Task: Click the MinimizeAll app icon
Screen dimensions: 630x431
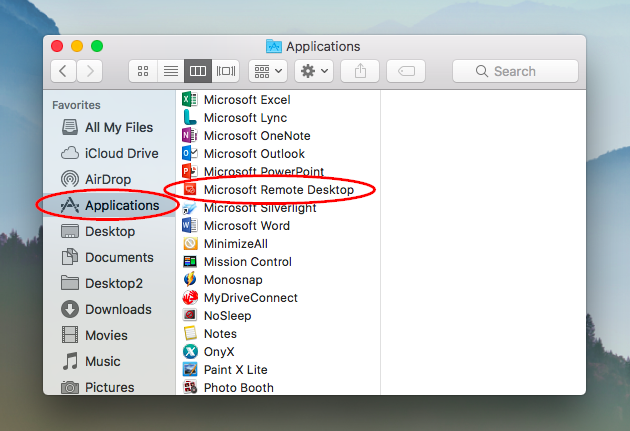Action: tap(190, 243)
